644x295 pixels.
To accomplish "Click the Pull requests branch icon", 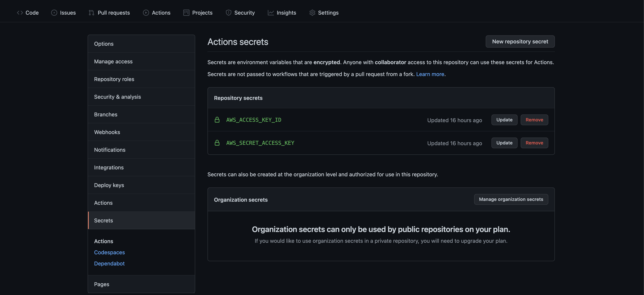I will pos(91,13).
